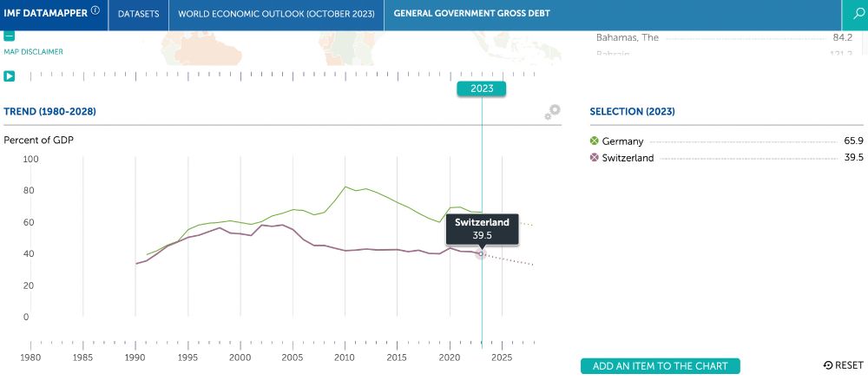This screenshot has height=387, width=868.
Task: Click the Bahamas value 84.2
Action: [x=843, y=37]
